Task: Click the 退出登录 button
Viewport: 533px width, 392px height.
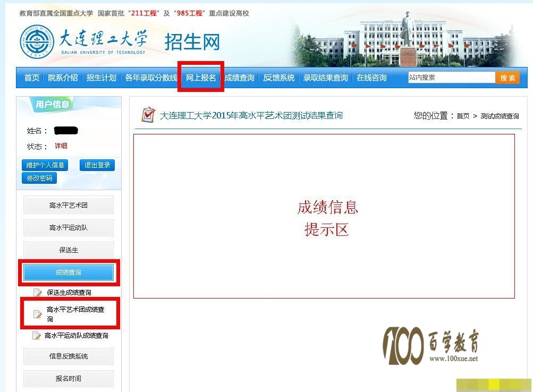Action: click(97, 165)
